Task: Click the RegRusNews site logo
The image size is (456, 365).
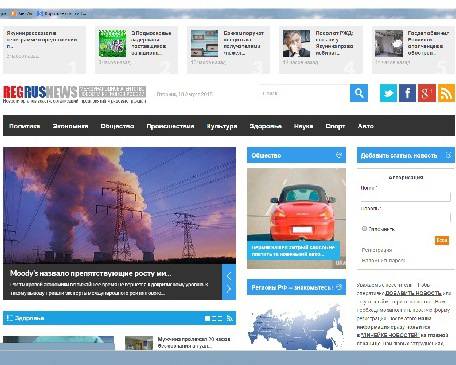Action: tap(41, 92)
